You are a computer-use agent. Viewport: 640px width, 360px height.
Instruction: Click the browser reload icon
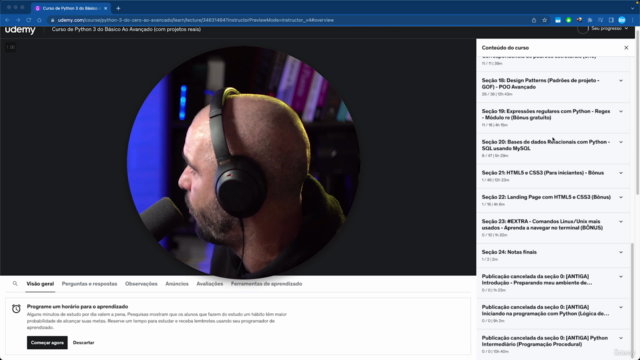point(29,20)
